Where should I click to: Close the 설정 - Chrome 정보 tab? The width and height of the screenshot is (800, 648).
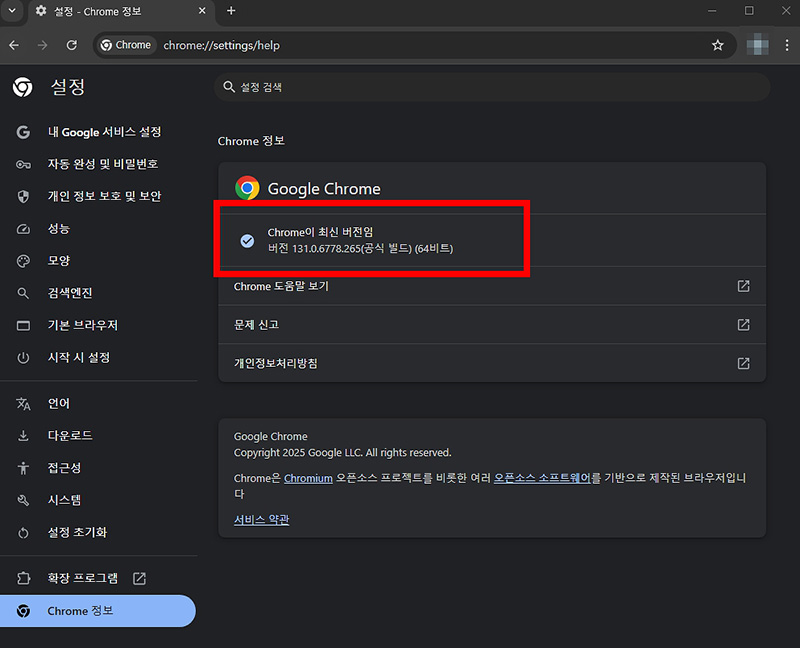(x=202, y=11)
